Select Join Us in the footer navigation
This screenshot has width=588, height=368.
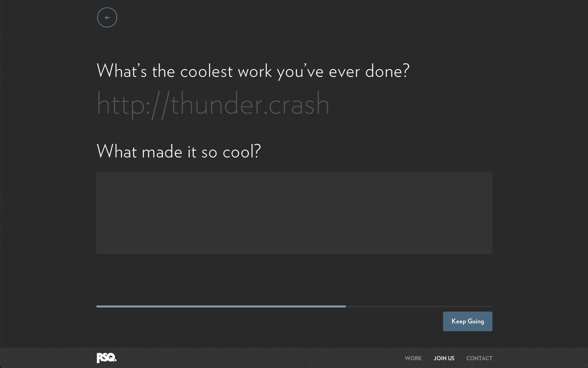point(444,358)
